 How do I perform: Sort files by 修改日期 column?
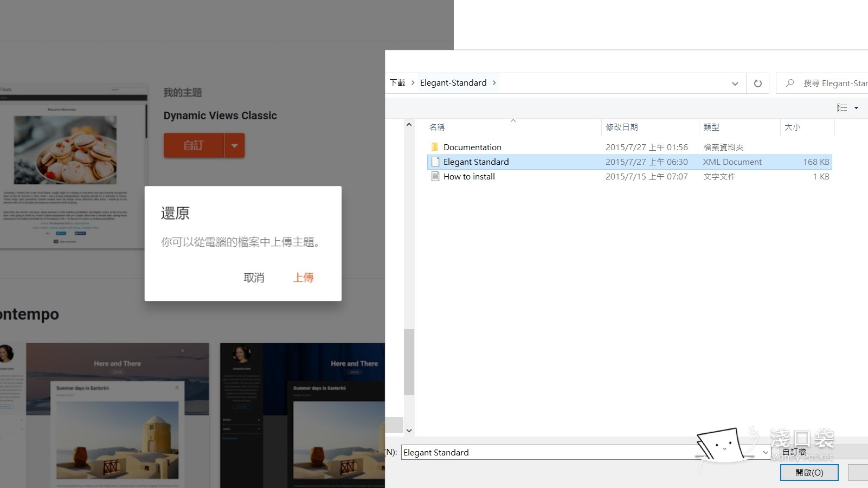tap(622, 127)
